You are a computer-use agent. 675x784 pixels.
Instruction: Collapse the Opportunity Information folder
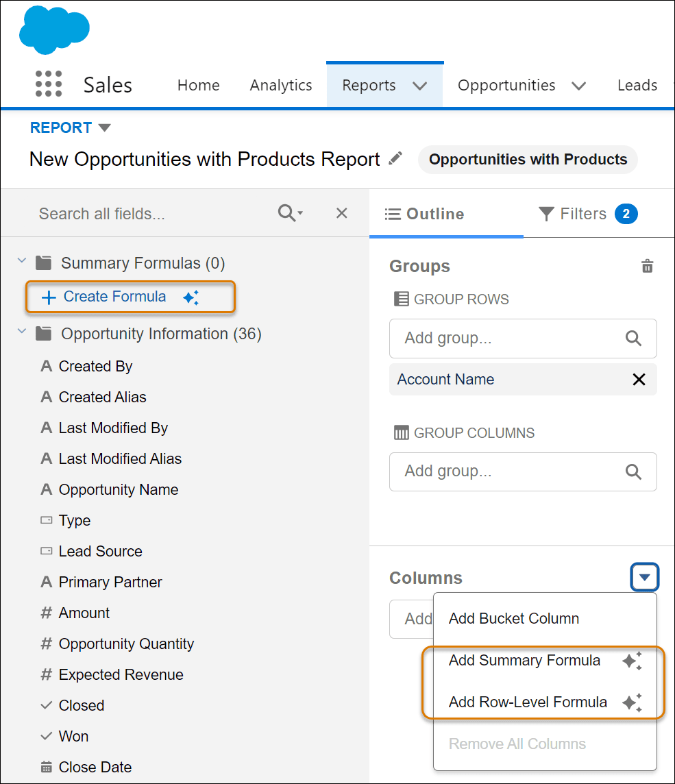click(x=21, y=331)
